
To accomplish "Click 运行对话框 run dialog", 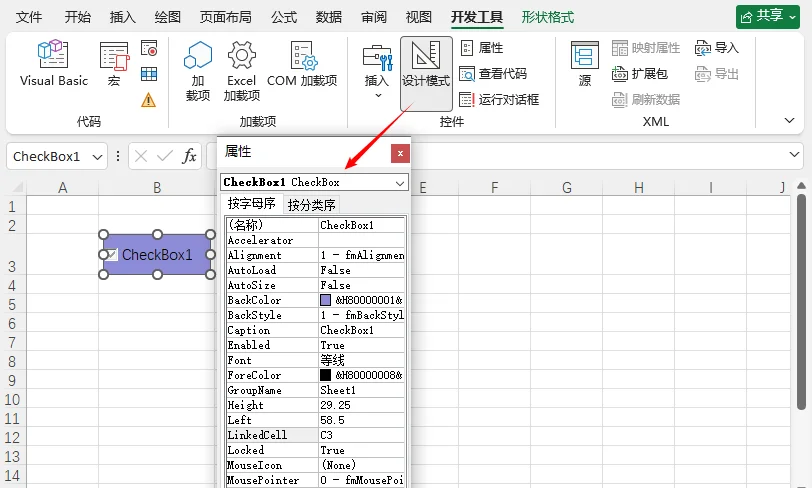I will 499,99.
